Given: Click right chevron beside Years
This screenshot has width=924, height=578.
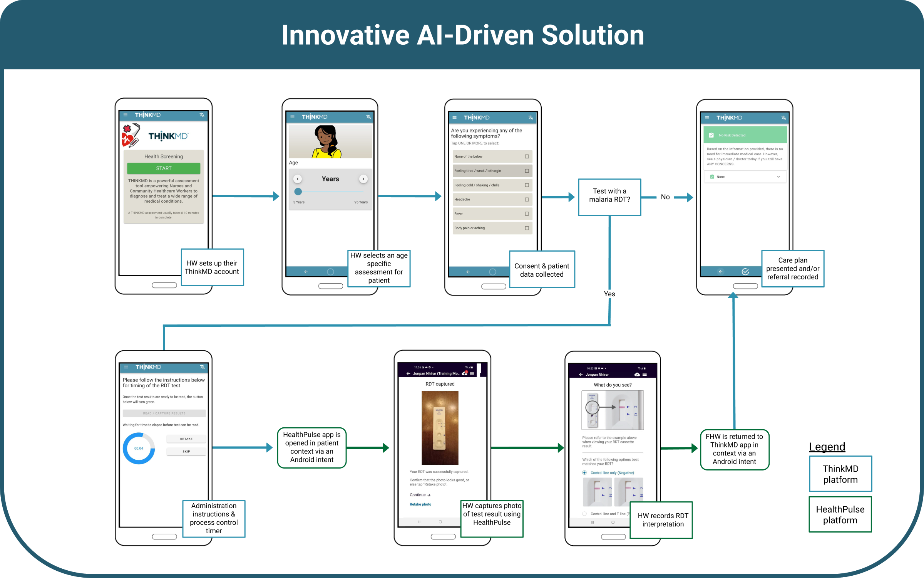Looking at the screenshot, I should [363, 179].
